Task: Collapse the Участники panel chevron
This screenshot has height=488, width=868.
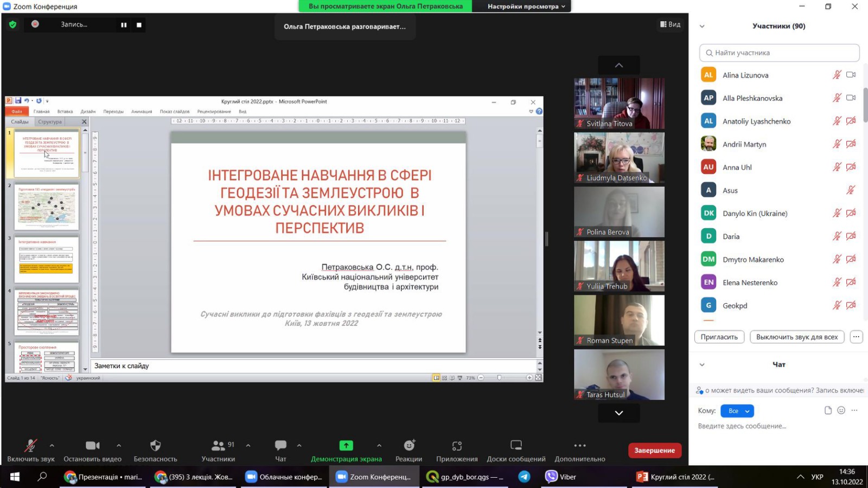Action: pos(702,26)
